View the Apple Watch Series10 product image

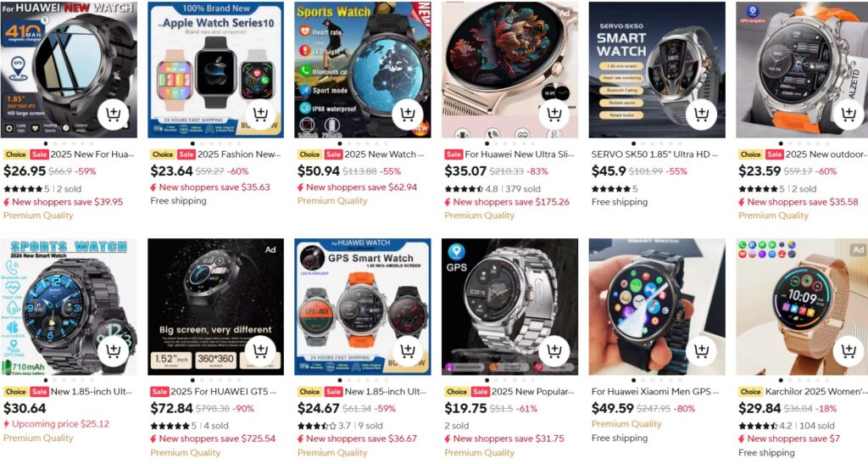[215, 70]
